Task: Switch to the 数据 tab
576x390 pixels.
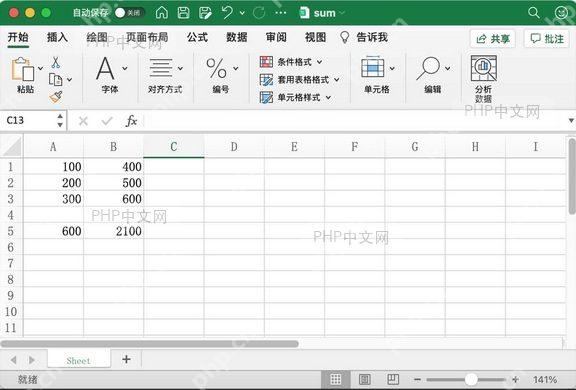Action: click(x=237, y=37)
